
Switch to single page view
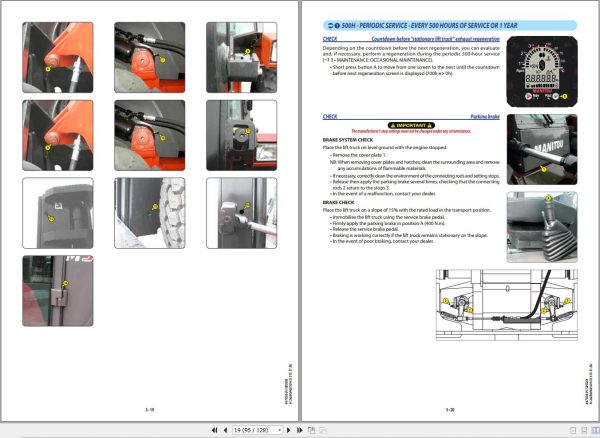[x=573, y=431]
